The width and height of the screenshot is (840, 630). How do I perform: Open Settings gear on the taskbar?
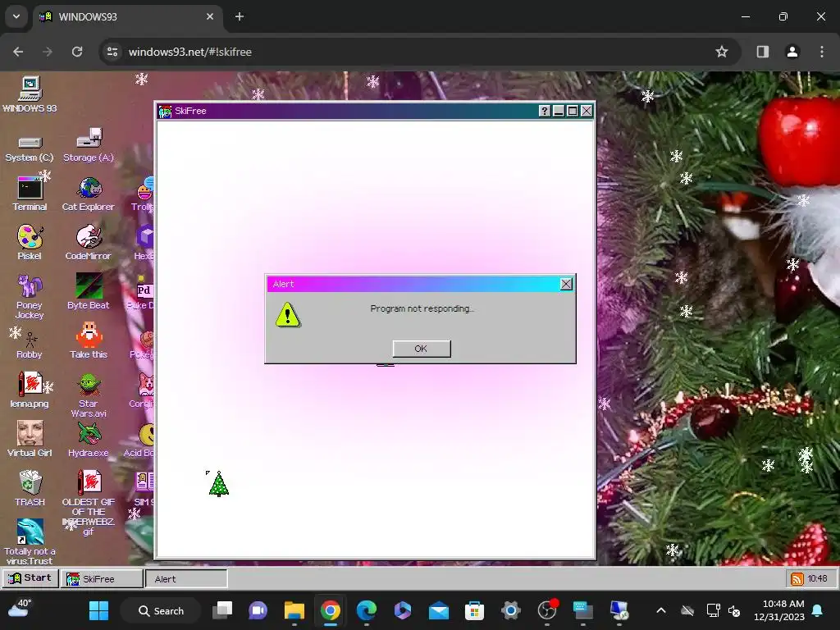(510, 610)
